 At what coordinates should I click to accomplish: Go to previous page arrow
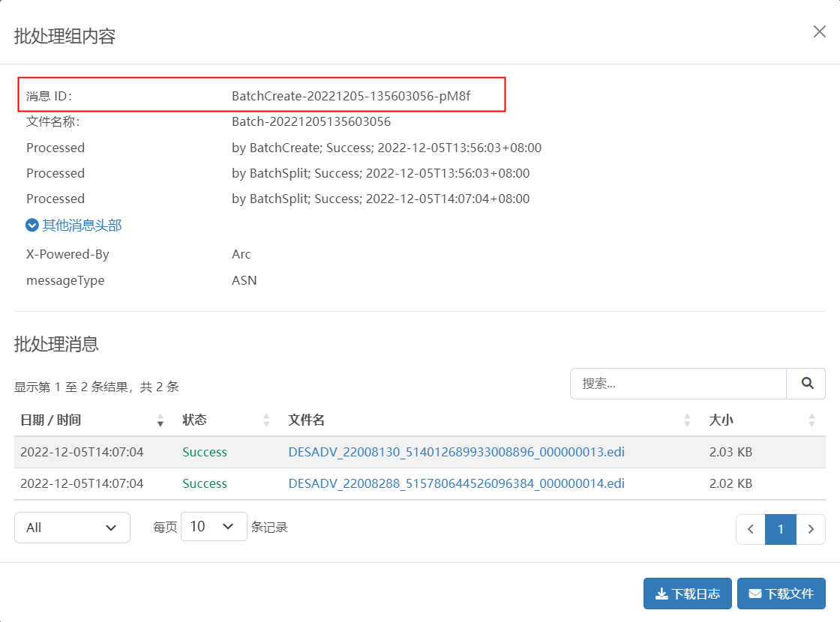coord(751,529)
